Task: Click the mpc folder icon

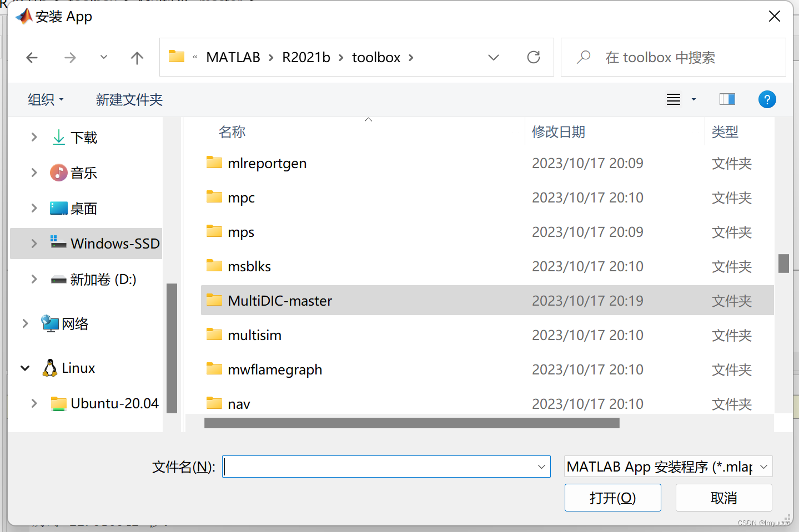Action: (214, 196)
